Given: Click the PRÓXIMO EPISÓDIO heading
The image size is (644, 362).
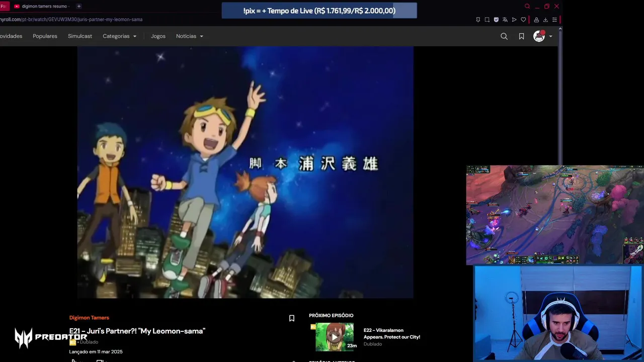Looking at the screenshot, I should pos(331,315).
